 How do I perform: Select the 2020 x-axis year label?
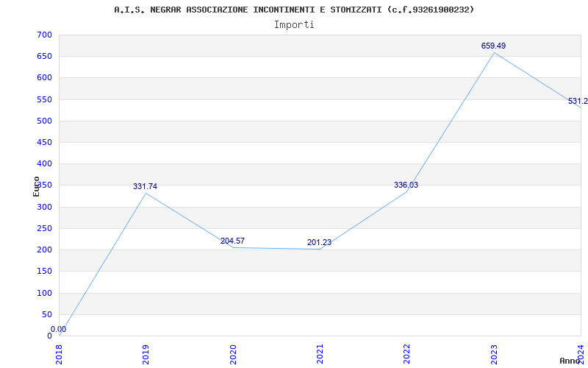click(233, 354)
